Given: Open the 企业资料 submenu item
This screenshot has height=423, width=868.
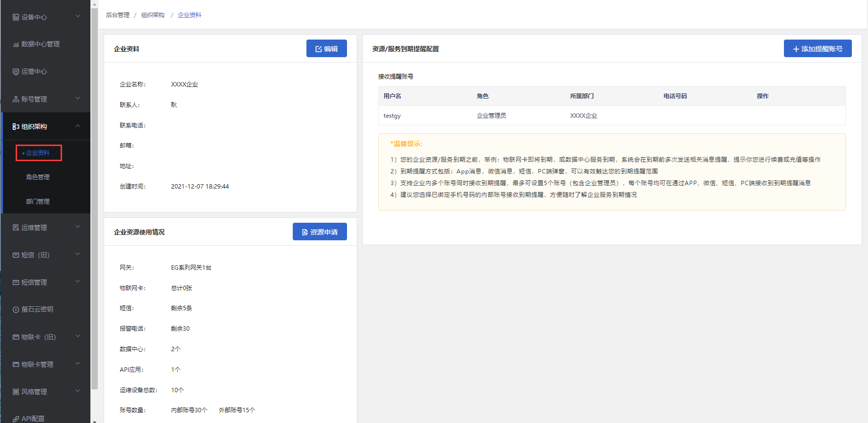Looking at the screenshot, I should (x=39, y=153).
